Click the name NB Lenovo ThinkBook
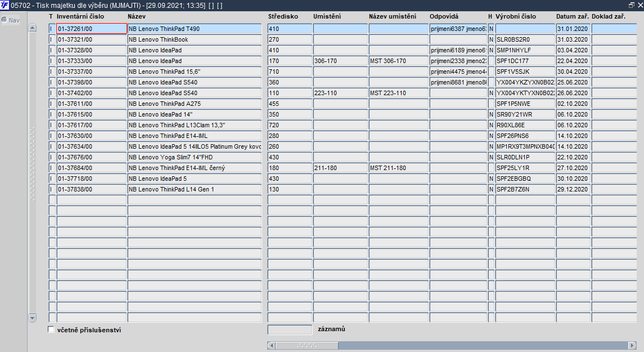Screen dimensions: 644x352 pos(195,39)
